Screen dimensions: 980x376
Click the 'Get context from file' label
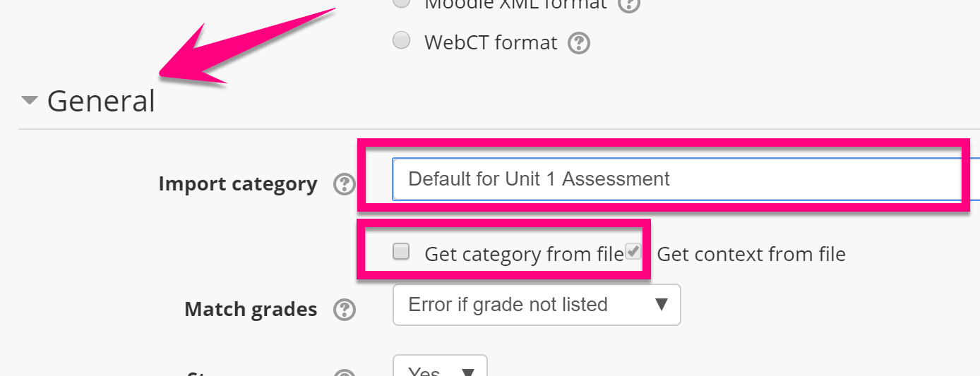pyautogui.click(x=751, y=254)
